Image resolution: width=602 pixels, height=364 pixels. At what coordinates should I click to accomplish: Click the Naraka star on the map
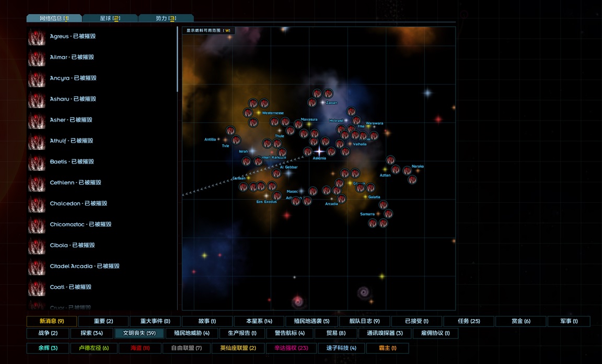418,171
